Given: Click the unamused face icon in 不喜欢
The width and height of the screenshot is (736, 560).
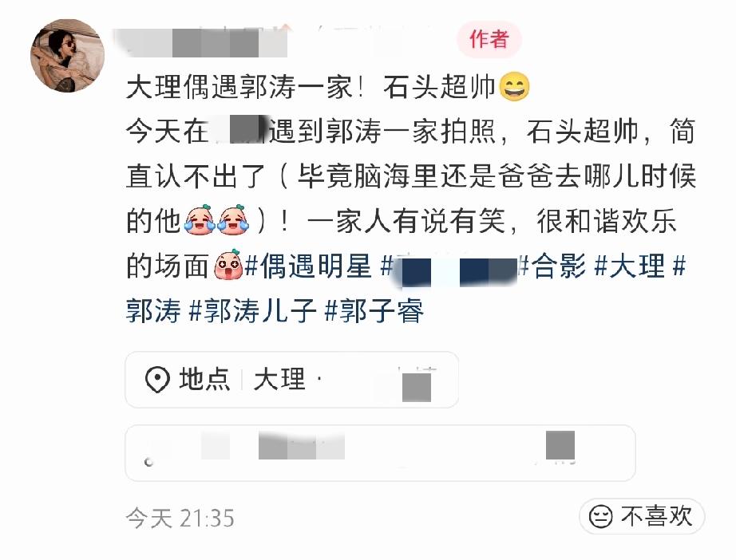Looking at the screenshot, I should tap(600, 517).
